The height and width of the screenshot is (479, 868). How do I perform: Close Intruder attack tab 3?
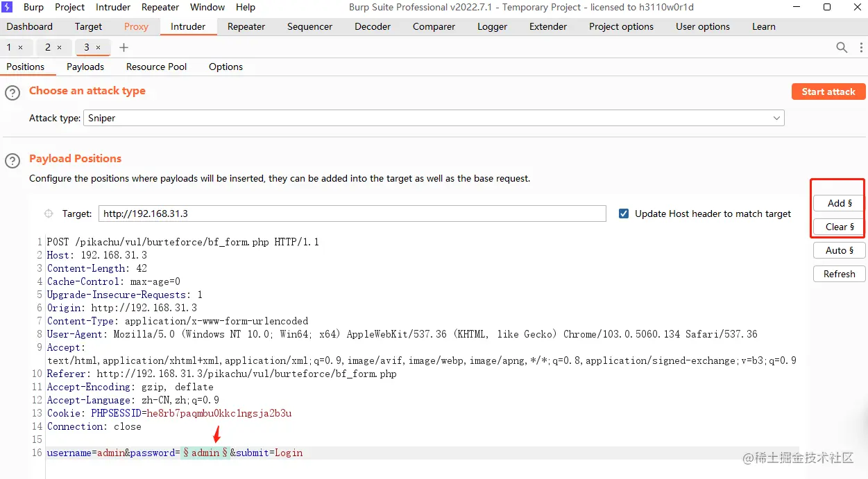coord(99,47)
